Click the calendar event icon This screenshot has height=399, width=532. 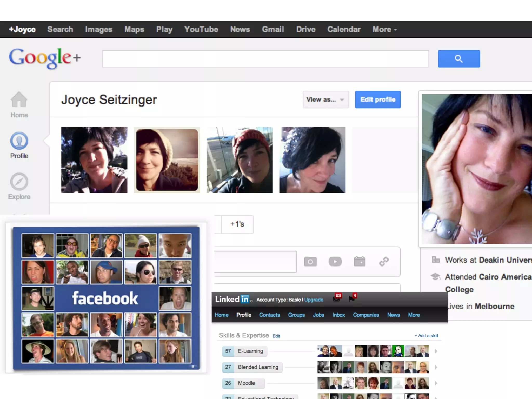(x=360, y=262)
